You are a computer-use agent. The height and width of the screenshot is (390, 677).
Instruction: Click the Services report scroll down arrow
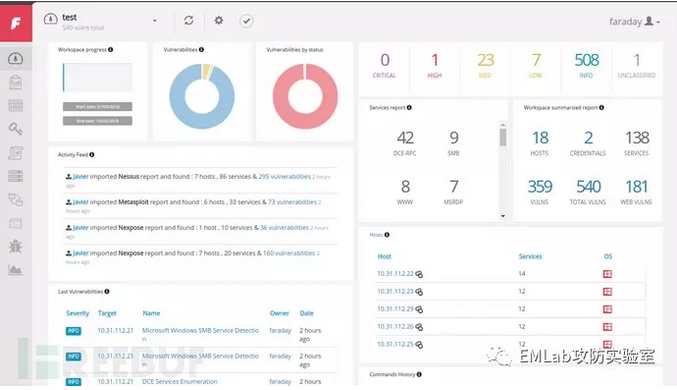503,216
